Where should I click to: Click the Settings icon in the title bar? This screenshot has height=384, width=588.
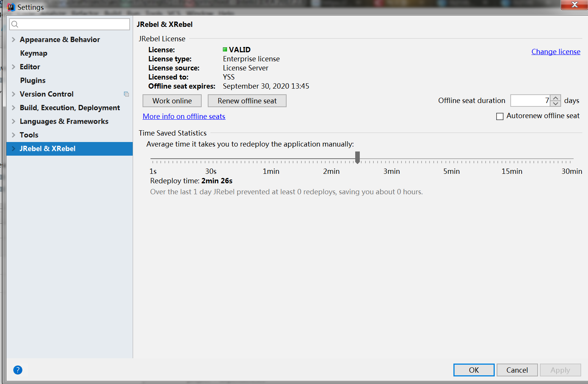click(11, 7)
